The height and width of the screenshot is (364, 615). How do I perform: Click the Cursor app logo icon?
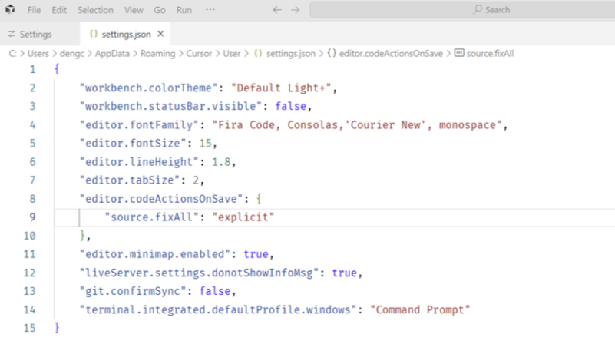tap(10, 9)
